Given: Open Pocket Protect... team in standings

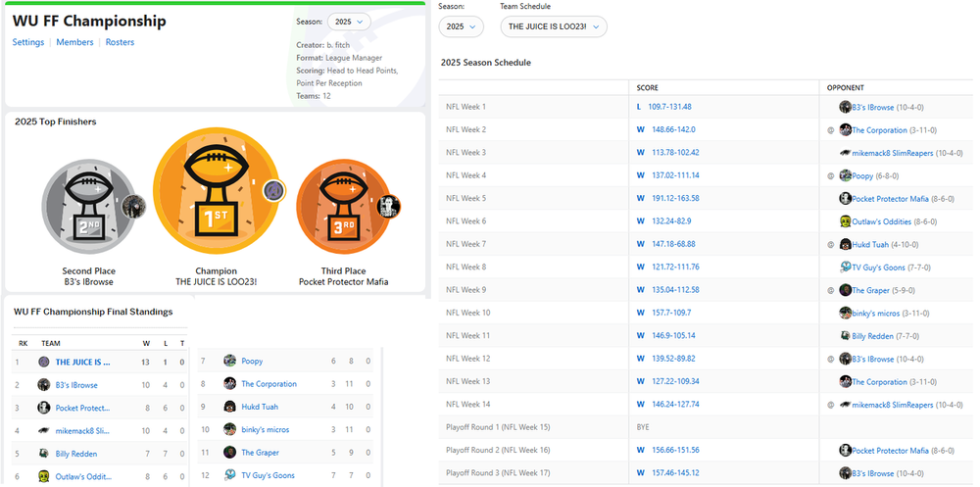Looking at the screenshot, I should (82, 409).
